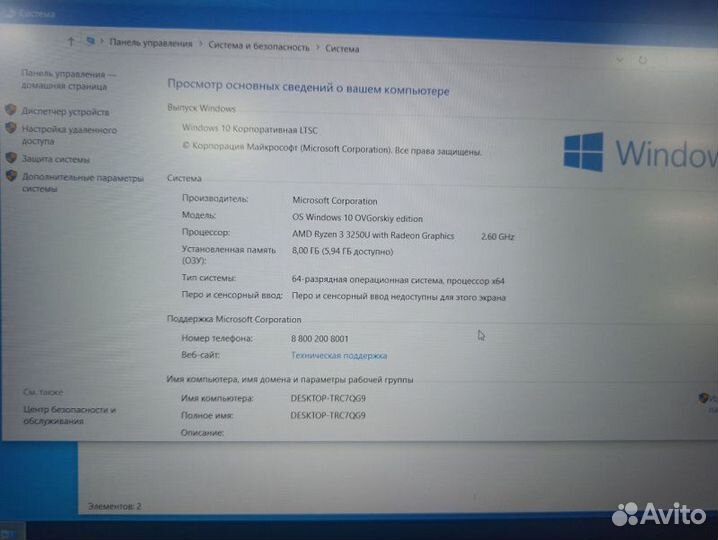Open Центр безопасности и обслуживания
The image size is (718, 540).
pos(69,415)
